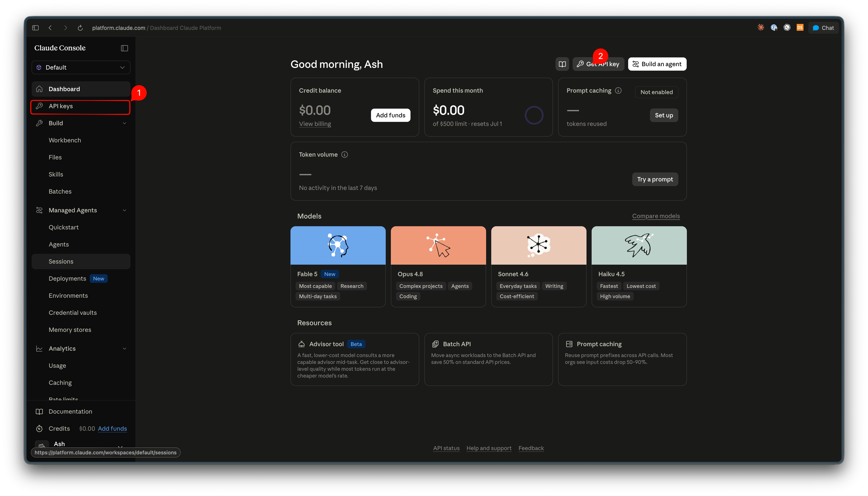Open the API status footer link
868x496 pixels.
(x=446, y=448)
